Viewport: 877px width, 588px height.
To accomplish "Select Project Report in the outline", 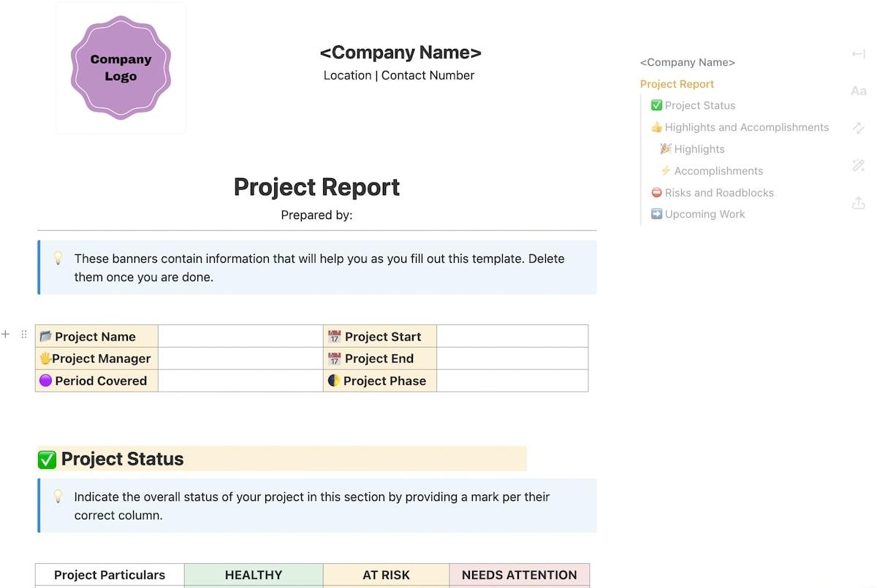I will (x=677, y=84).
